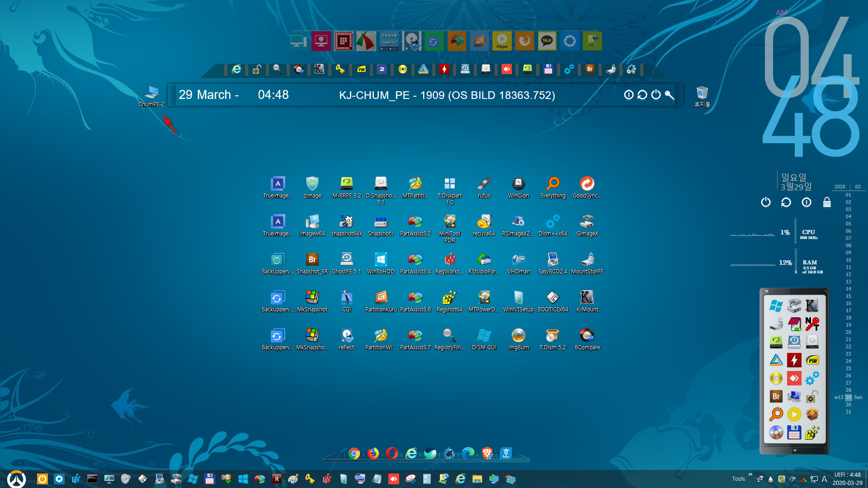Open Dism++x64 shortcut

(552, 225)
